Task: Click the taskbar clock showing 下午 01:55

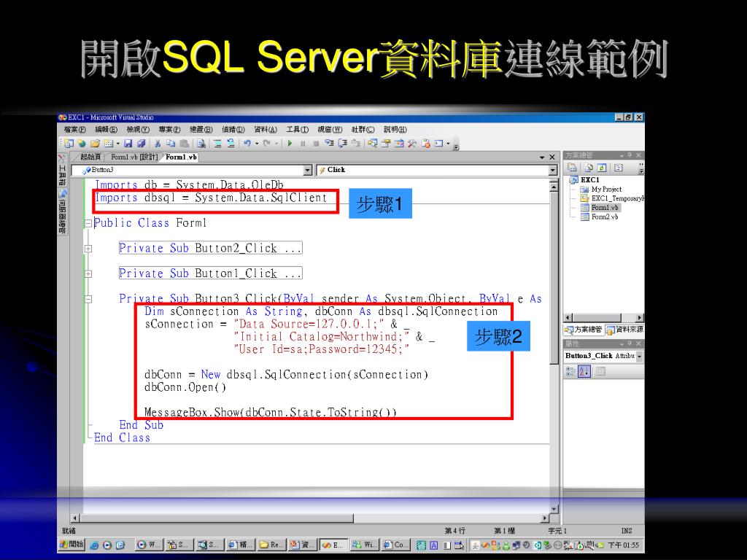Action: pyautogui.click(x=624, y=545)
